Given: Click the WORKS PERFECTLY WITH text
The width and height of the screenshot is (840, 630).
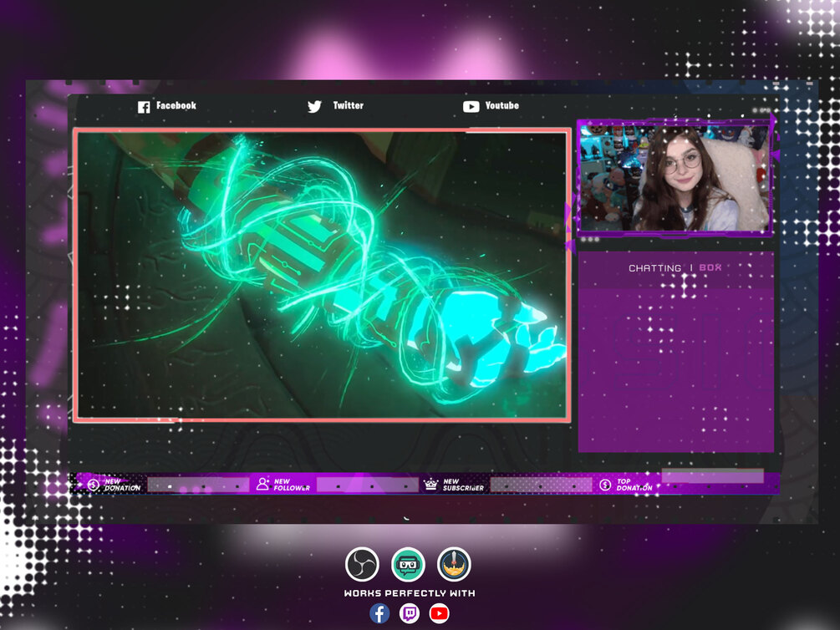Looking at the screenshot, I should [x=410, y=593].
